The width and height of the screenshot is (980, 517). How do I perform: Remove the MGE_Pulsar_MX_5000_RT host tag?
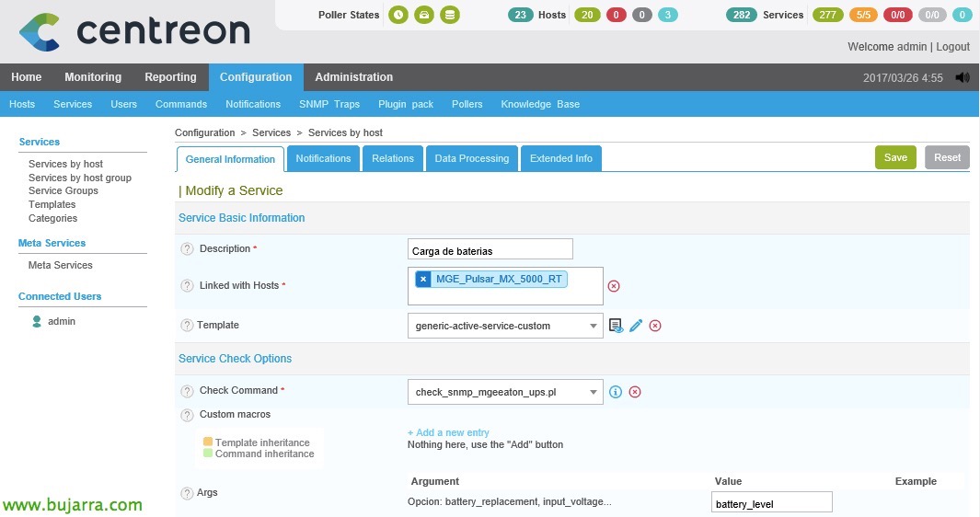click(x=423, y=279)
